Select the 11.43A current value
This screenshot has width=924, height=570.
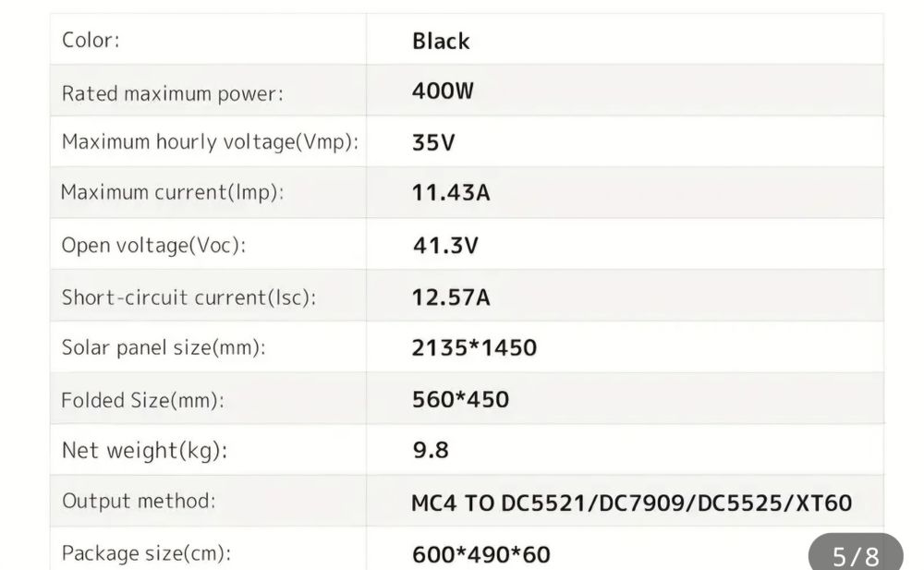[451, 193]
